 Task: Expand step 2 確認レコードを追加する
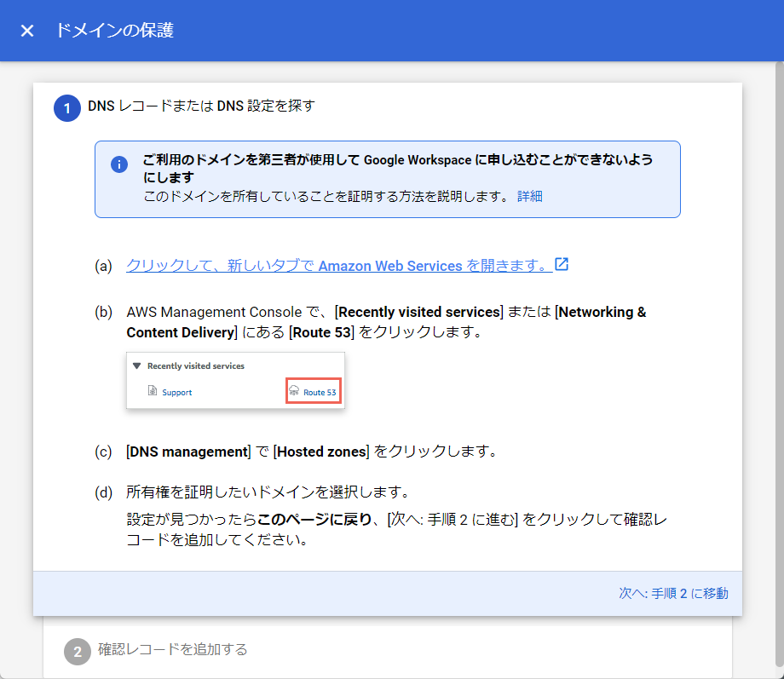(x=172, y=649)
